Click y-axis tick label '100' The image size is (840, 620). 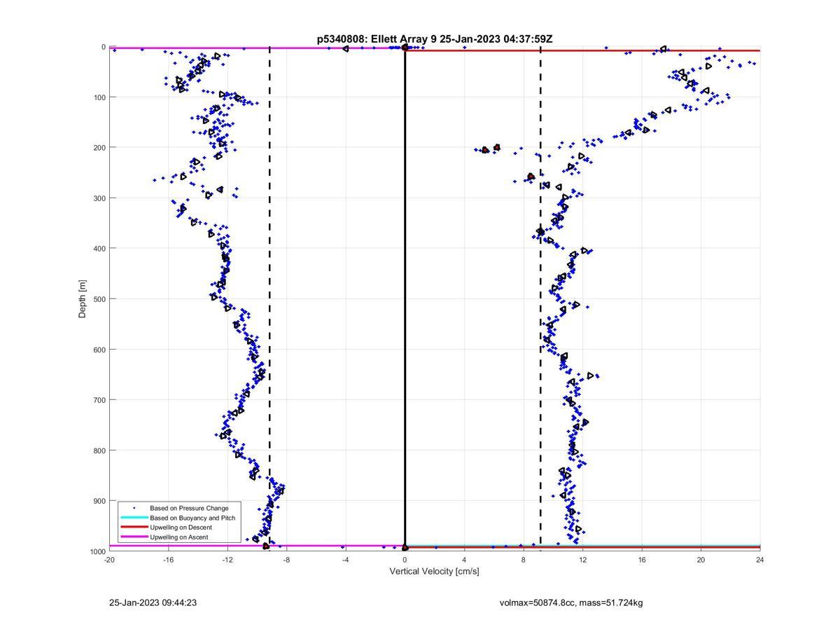click(x=99, y=97)
